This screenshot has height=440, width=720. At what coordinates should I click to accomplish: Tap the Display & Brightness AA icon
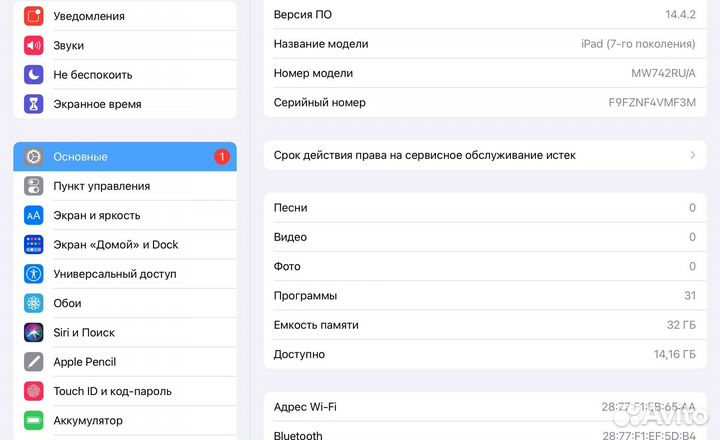pyautogui.click(x=34, y=215)
